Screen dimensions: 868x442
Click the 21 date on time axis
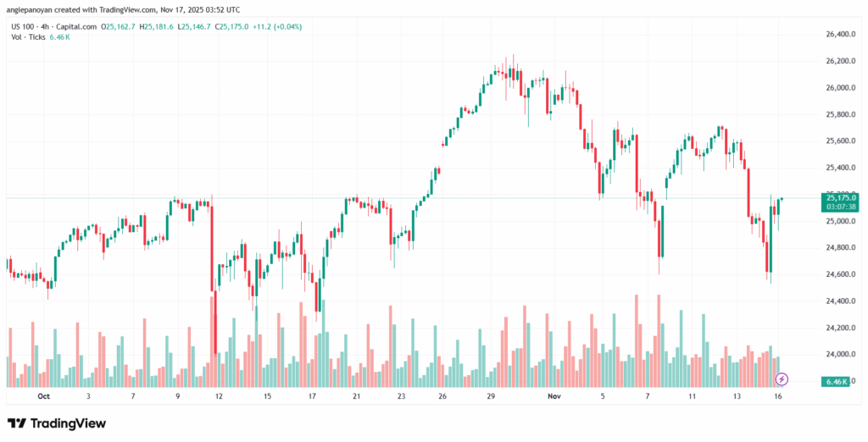[x=357, y=395]
